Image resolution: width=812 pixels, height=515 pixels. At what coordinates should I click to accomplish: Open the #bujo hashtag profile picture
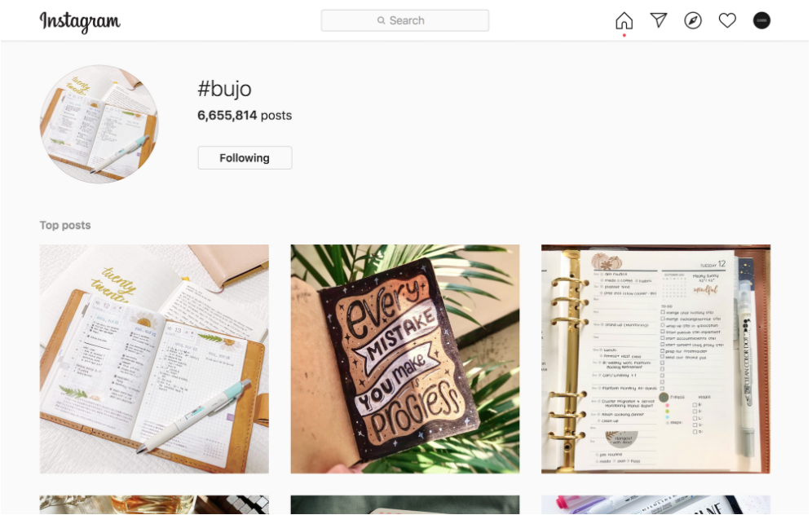[x=99, y=124]
